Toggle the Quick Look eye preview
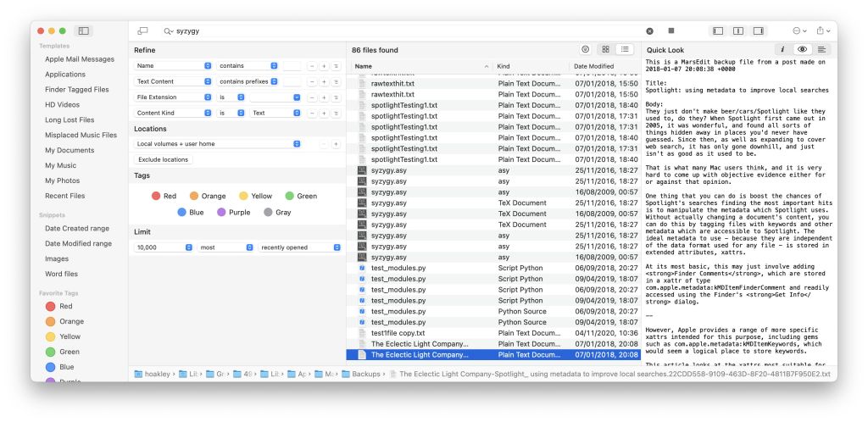Image resolution: width=868 pixels, height=422 pixels. click(802, 50)
